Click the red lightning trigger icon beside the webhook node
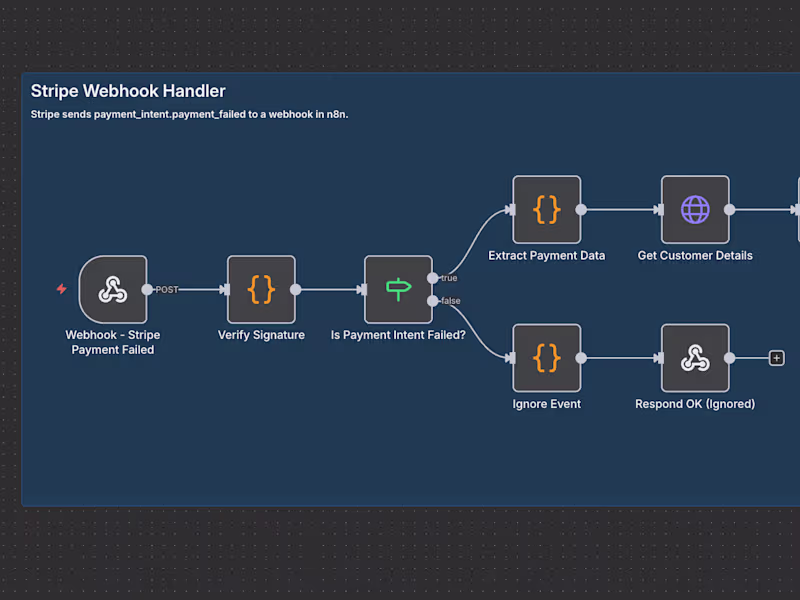Image resolution: width=800 pixels, height=600 pixels. coord(61,289)
